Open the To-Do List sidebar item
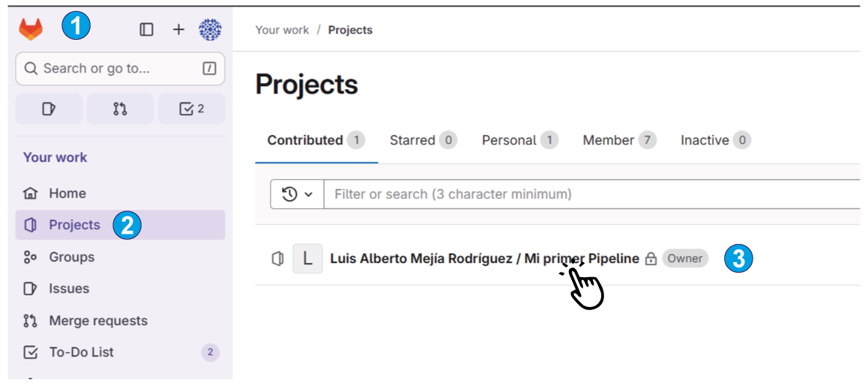 (x=81, y=352)
